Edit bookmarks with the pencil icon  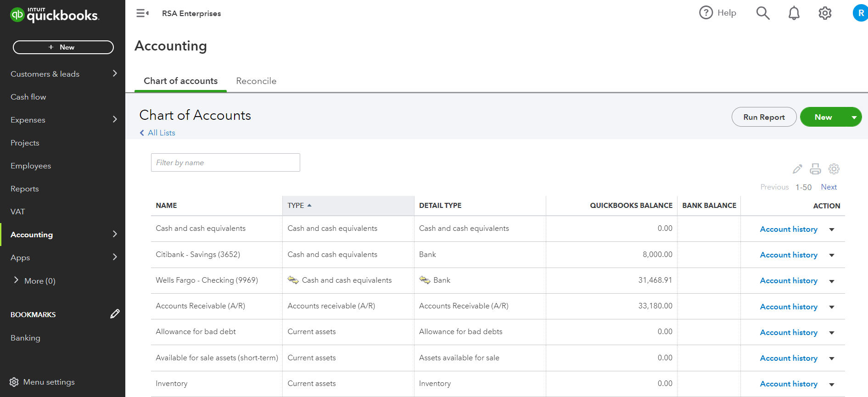click(x=115, y=314)
